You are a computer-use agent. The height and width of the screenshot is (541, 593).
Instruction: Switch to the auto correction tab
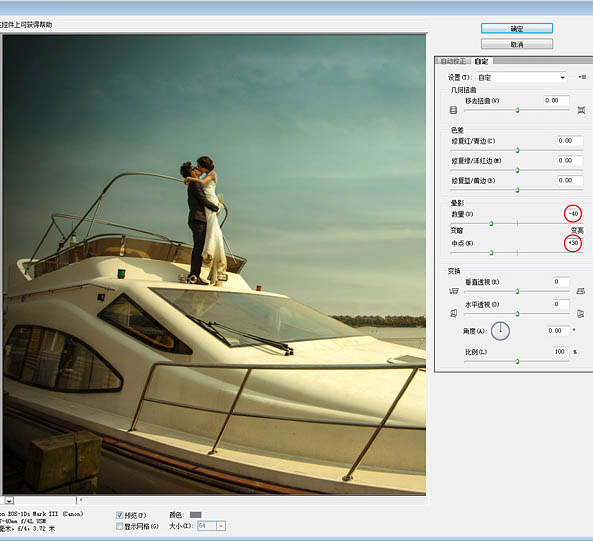(x=453, y=61)
